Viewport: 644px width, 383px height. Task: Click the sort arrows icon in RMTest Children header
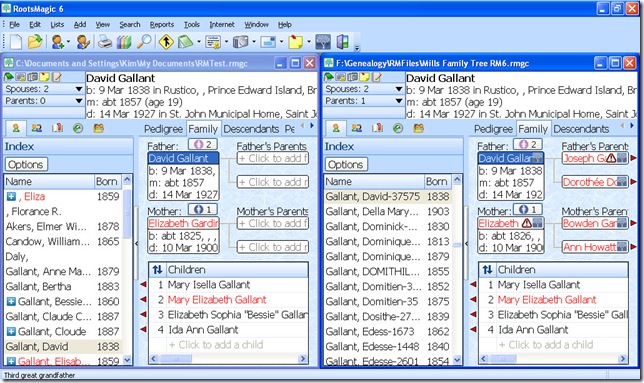tap(157, 270)
